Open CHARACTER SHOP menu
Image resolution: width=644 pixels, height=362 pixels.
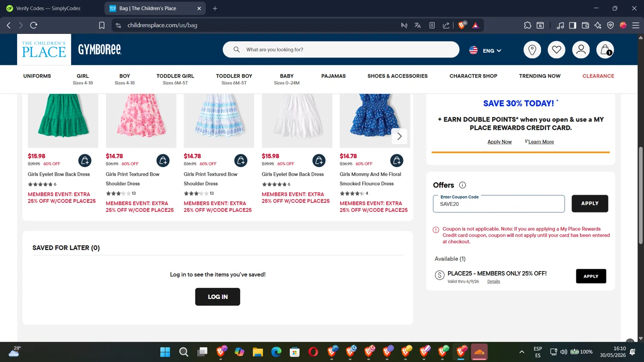pos(473,76)
